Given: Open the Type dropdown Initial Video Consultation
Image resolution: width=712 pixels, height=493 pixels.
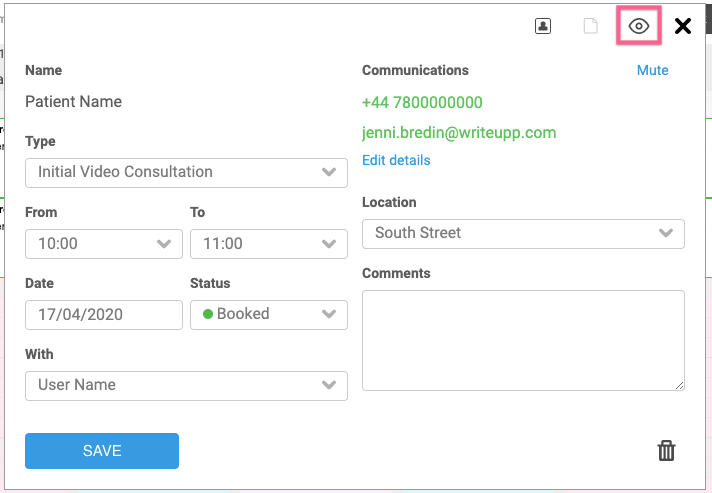Looking at the screenshot, I should 186,173.
